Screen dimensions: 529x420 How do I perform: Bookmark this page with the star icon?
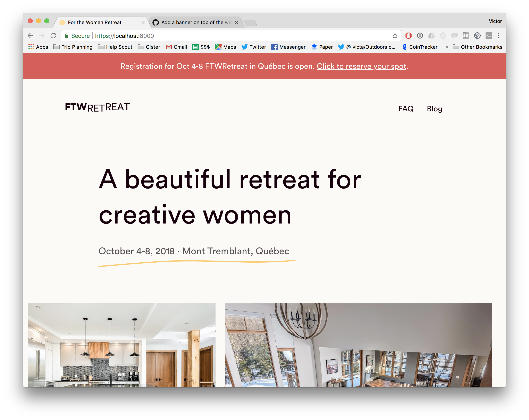(x=395, y=36)
